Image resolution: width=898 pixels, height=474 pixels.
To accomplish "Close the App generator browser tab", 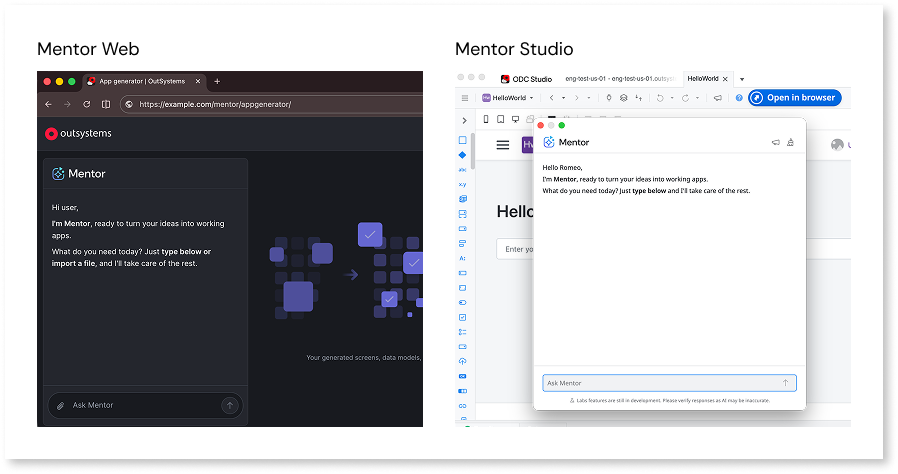I will click(198, 81).
